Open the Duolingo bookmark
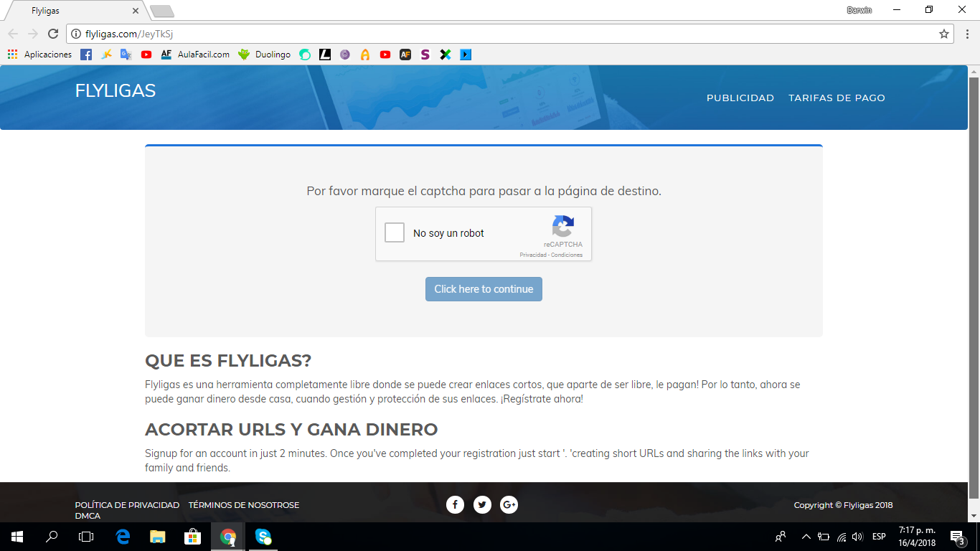Screen dimensions: 980x551 click(265, 55)
